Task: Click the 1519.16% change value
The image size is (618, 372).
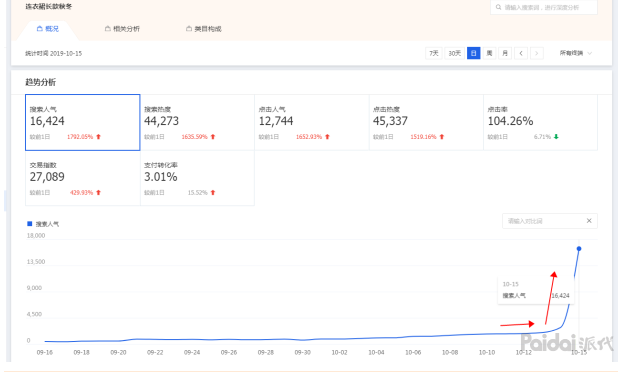Action: pyautogui.click(x=423, y=137)
